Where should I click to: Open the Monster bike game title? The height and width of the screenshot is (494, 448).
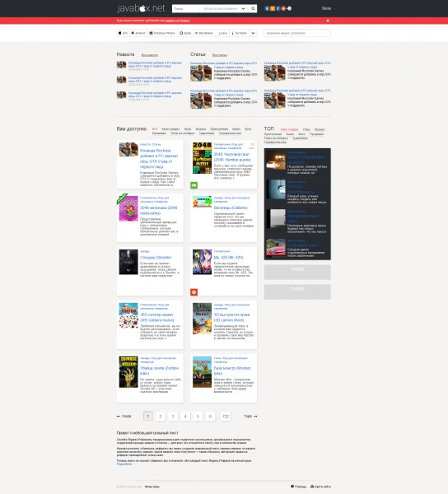[x=232, y=370]
